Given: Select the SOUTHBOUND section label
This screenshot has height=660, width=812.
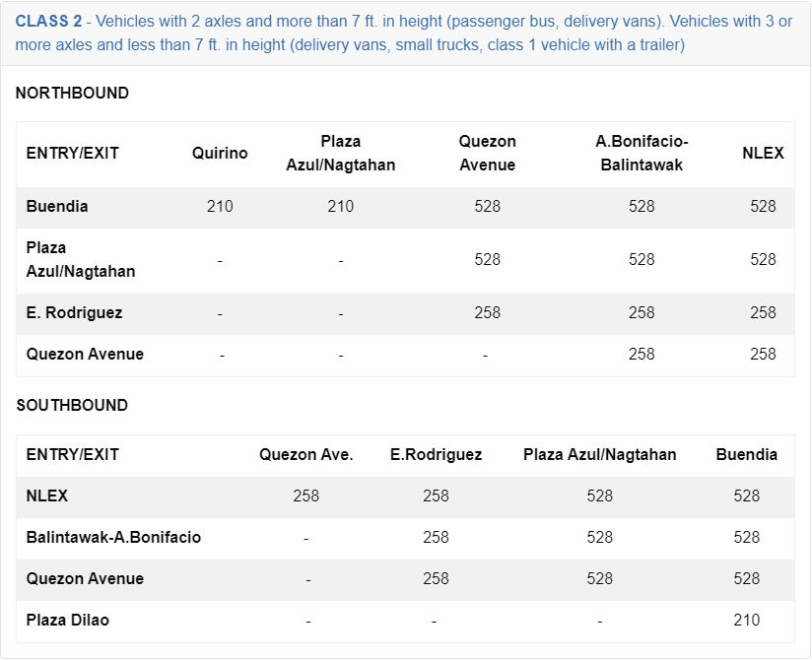Looking at the screenshot, I should tap(72, 405).
